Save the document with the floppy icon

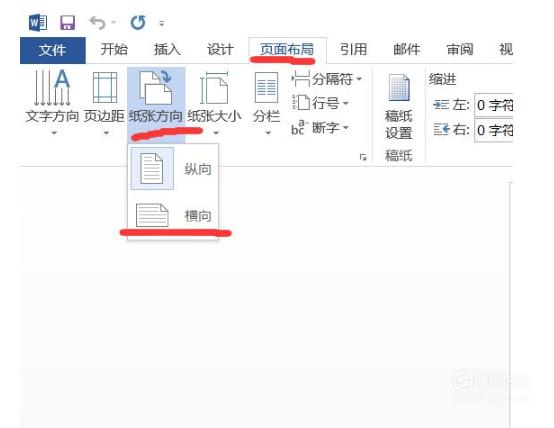pos(67,23)
